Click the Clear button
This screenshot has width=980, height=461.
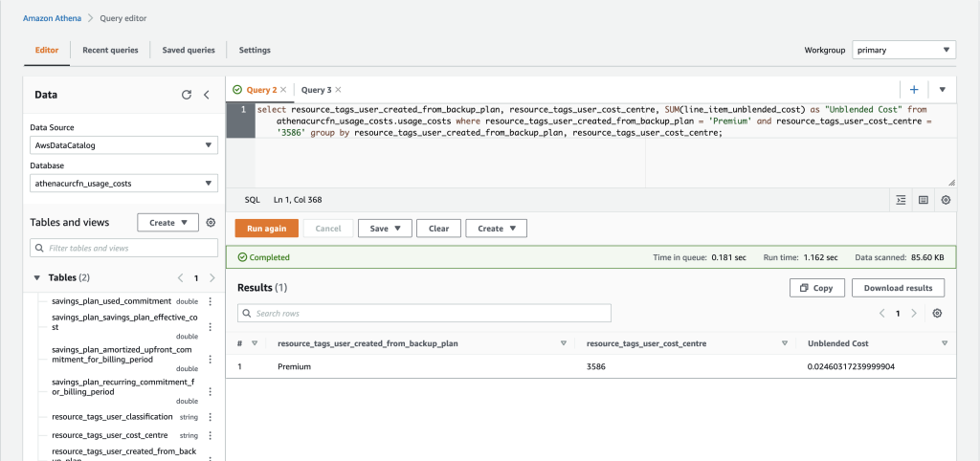(438, 229)
